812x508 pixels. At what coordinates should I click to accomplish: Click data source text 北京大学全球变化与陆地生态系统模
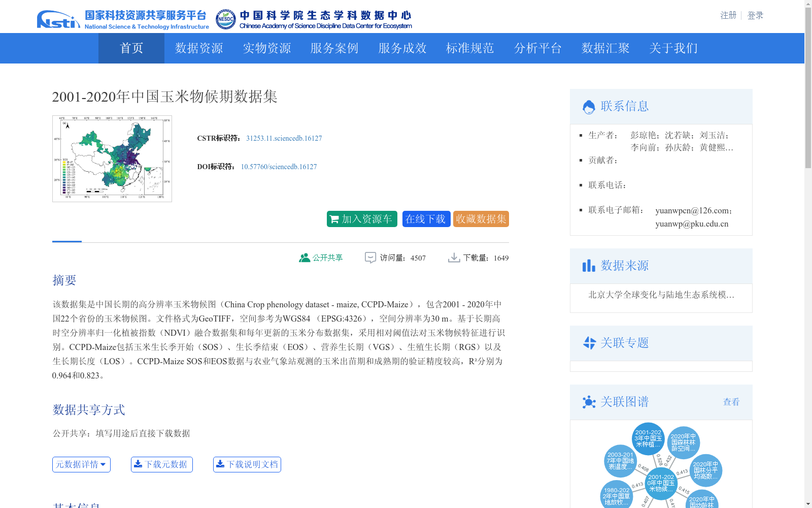(661, 295)
